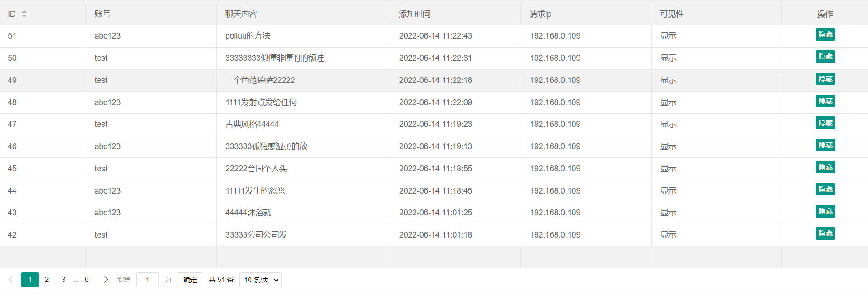This screenshot has width=868, height=296.
Task: Go to page 3
Action: coord(63,280)
